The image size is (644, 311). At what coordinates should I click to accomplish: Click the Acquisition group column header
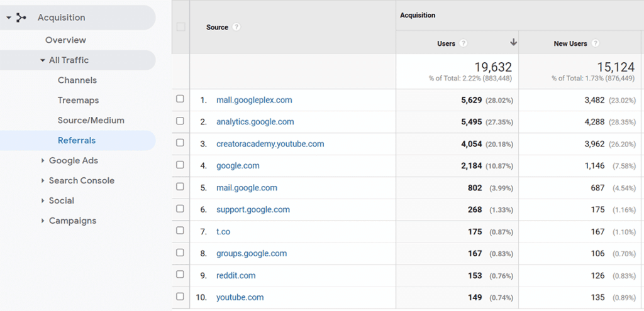click(418, 15)
